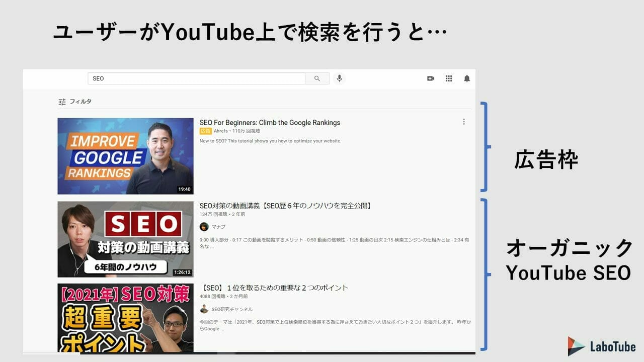Open the "SEO For Beginners" video title
Image resolution: width=644 pixels, height=362 pixels.
270,123
